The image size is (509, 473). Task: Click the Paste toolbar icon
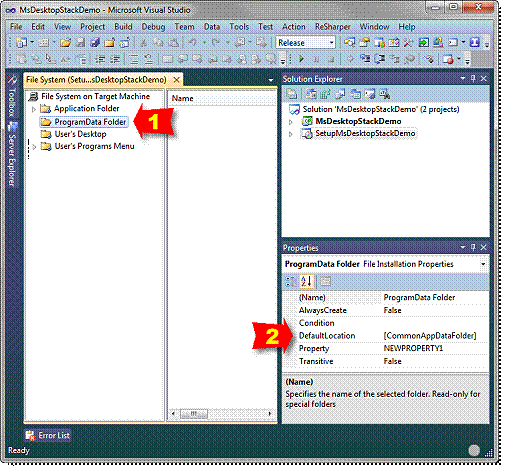(x=173, y=43)
